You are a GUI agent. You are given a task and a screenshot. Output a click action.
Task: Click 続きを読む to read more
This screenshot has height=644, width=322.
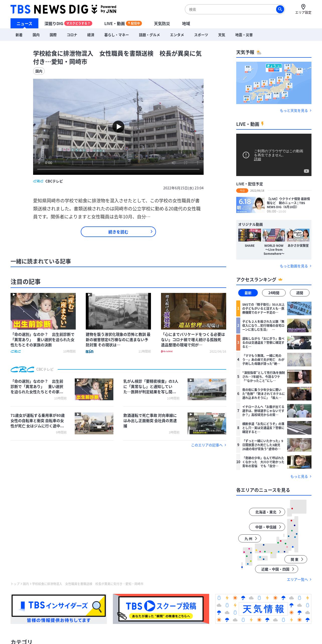coord(118,232)
